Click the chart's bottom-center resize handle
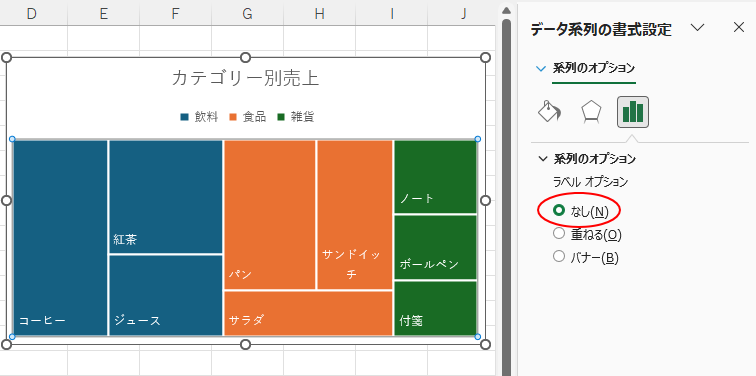This screenshot has height=376, width=756. click(x=245, y=344)
